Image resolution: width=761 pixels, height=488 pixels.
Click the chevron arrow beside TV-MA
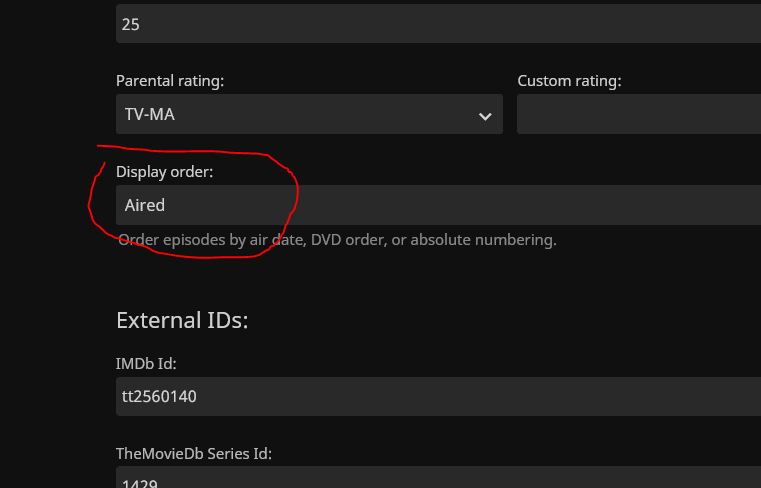(485, 116)
